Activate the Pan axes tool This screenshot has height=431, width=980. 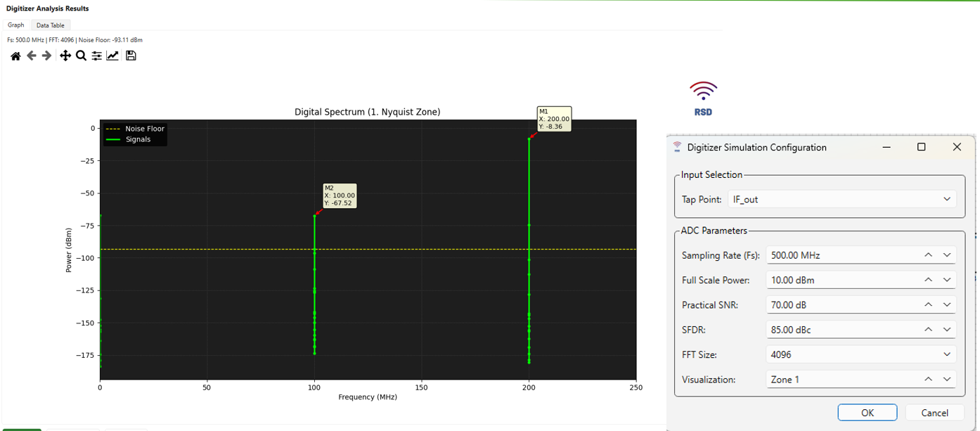65,56
